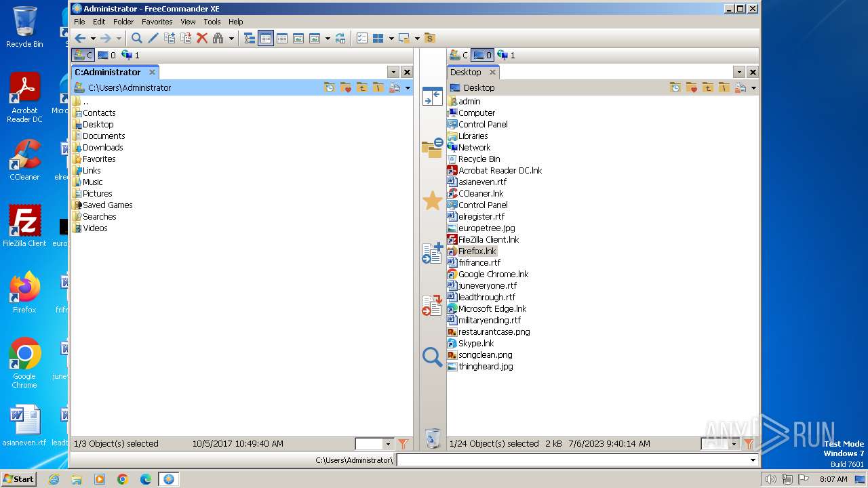Click the folder S toolbar icon
The image size is (868, 488).
point(429,39)
